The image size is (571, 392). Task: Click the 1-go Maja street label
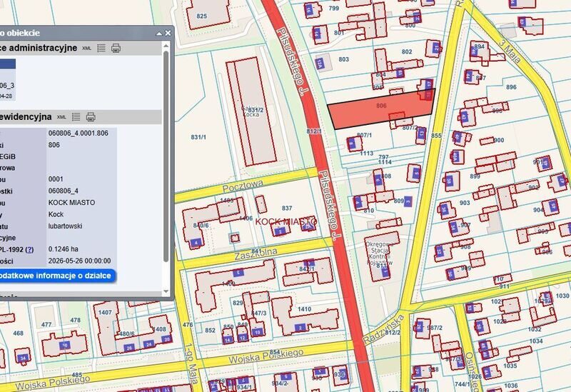click(191, 363)
